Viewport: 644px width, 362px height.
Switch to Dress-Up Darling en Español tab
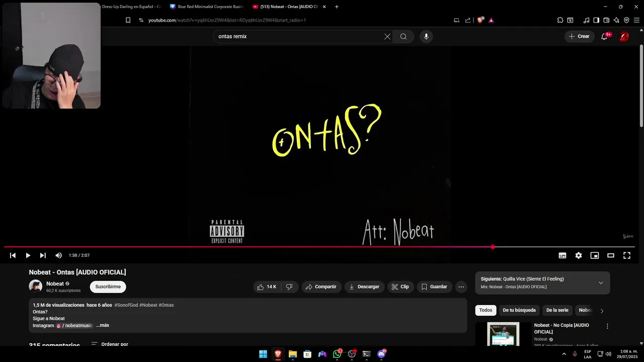tap(131, 7)
